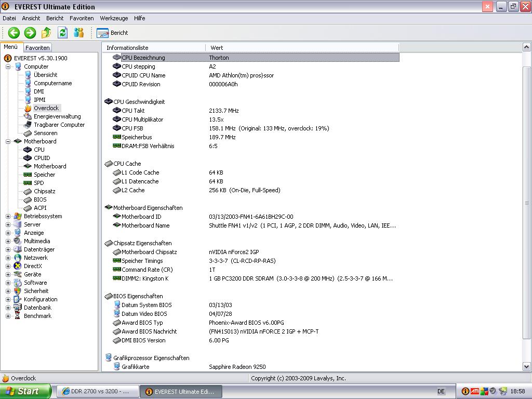Click the Windows Start button
The height and width of the screenshot is (399, 532).
click(25, 391)
